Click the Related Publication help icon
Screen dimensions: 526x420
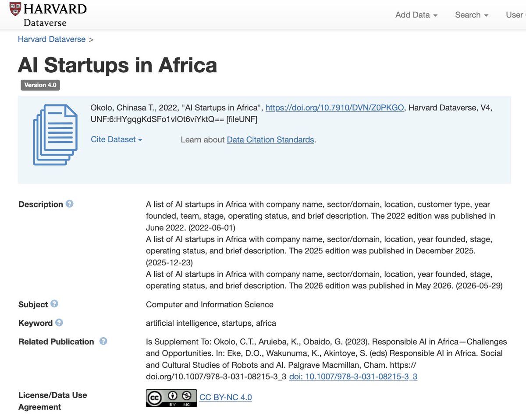103,341
